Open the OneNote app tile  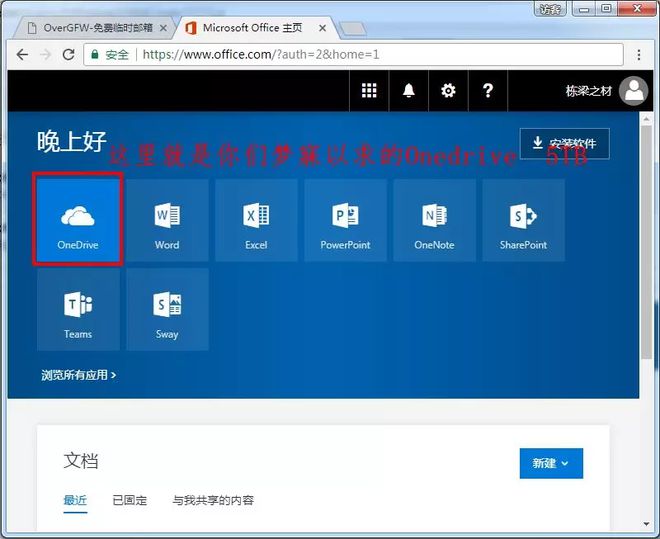pyautogui.click(x=434, y=220)
